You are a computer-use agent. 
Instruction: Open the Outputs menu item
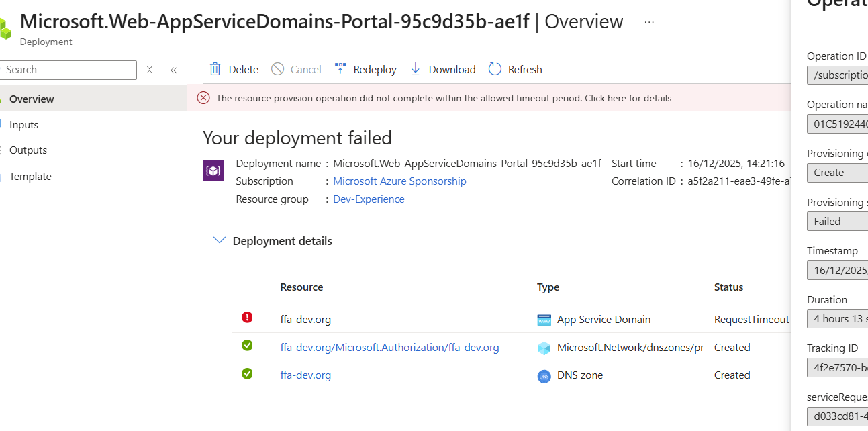[28, 150]
